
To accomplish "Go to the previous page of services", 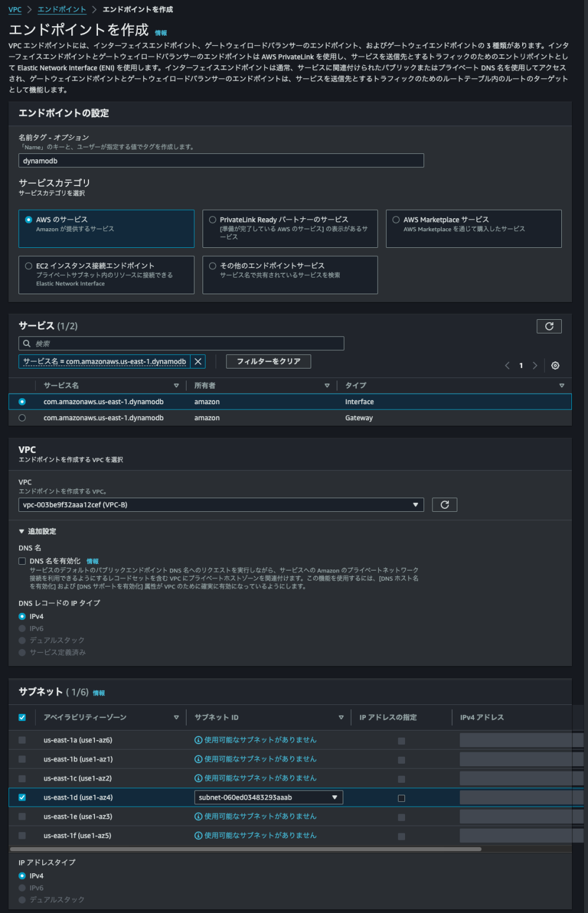I will [507, 366].
